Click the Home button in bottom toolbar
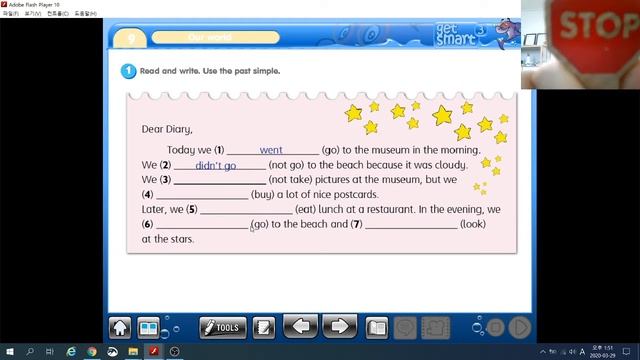This screenshot has width=640, height=360. pos(120,327)
